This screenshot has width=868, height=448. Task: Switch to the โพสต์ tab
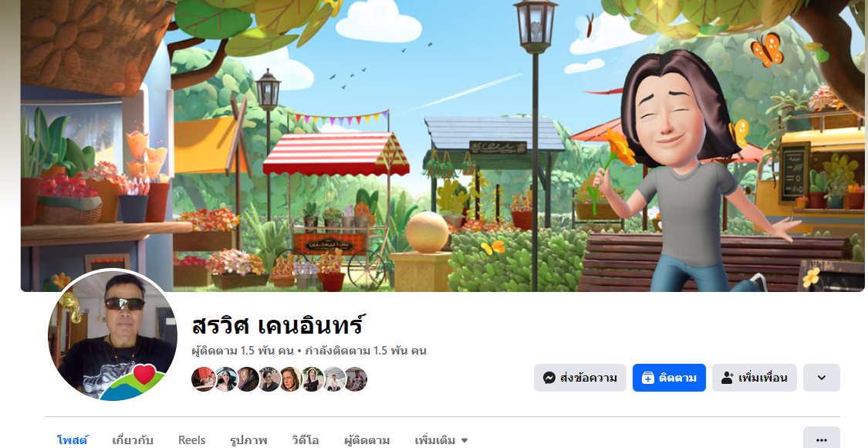coord(73,440)
